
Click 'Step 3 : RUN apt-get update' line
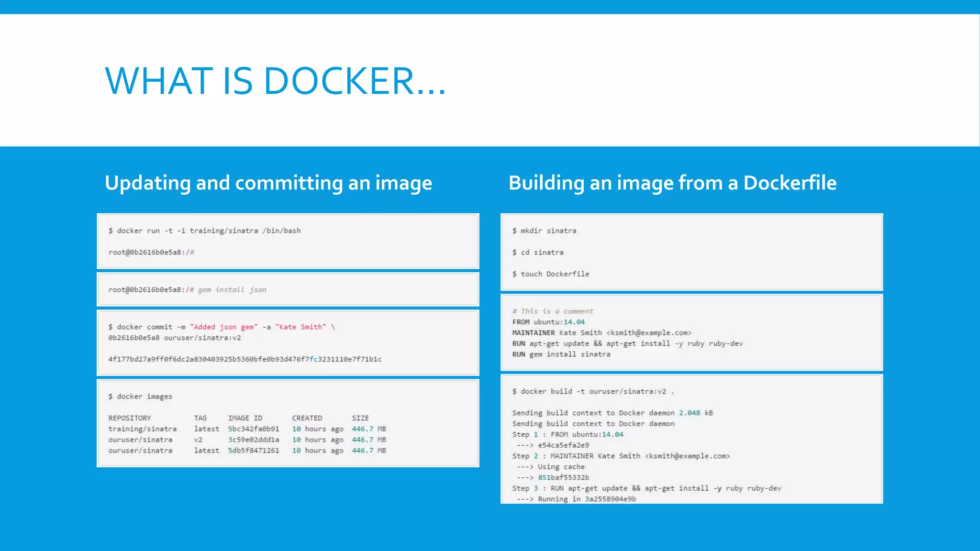pyautogui.click(x=646, y=488)
